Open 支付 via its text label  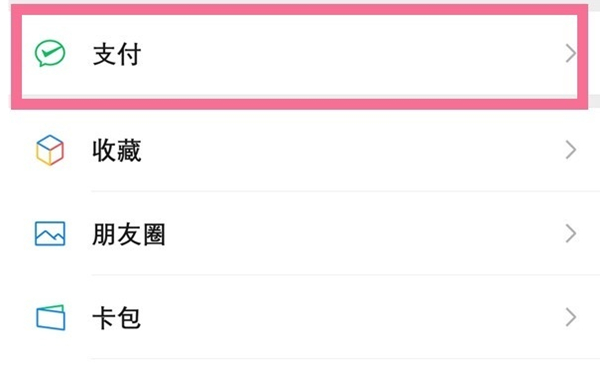click(x=117, y=54)
